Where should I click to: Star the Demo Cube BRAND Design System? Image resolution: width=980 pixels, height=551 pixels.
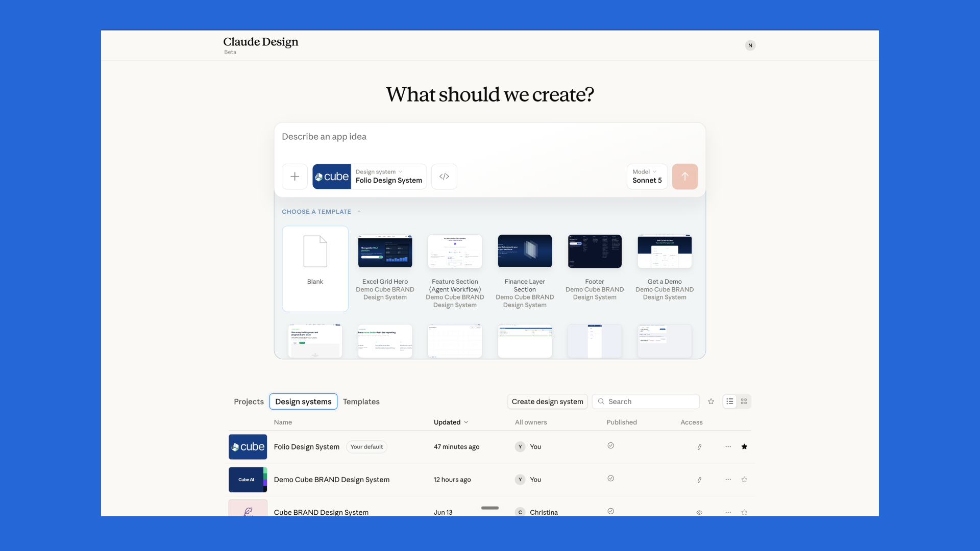[x=745, y=480]
